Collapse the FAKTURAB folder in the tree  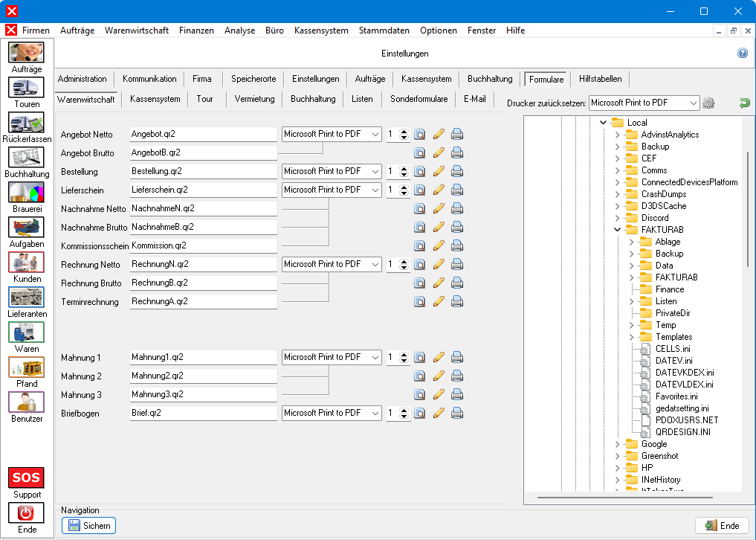point(617,230)
